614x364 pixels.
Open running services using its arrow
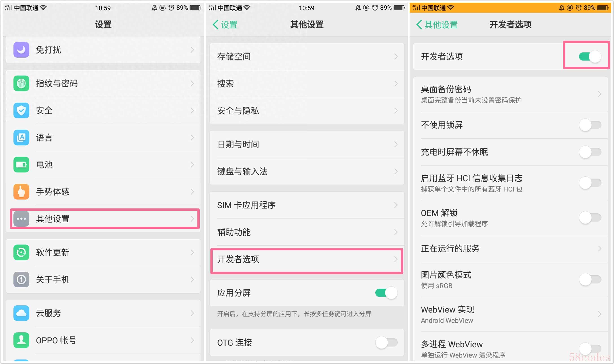(x=599, y=249)
